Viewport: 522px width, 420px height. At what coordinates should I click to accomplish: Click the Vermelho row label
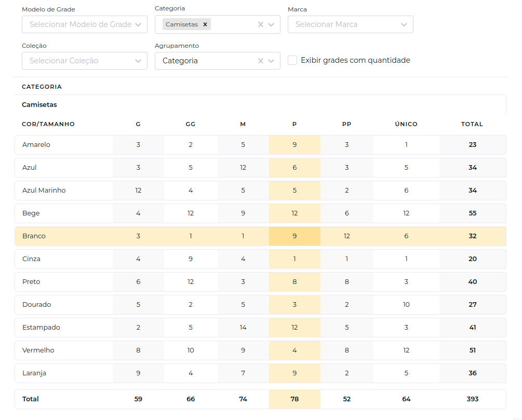coord(38,350)
